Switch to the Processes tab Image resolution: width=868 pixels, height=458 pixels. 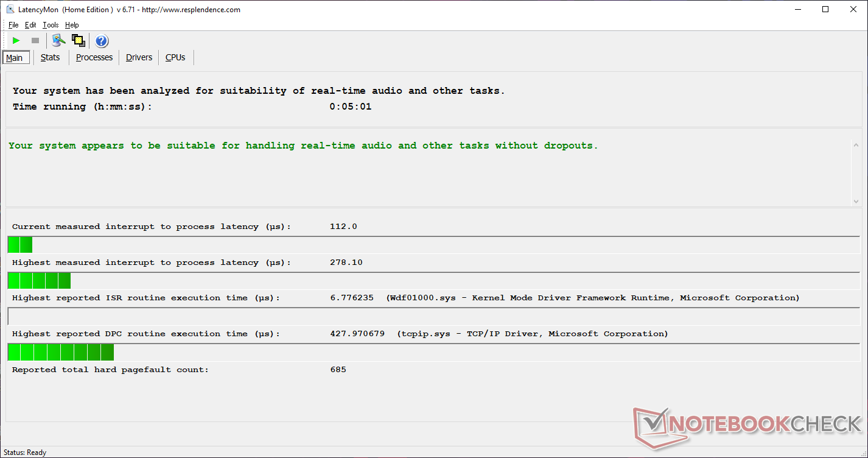[x=94, y=57]
